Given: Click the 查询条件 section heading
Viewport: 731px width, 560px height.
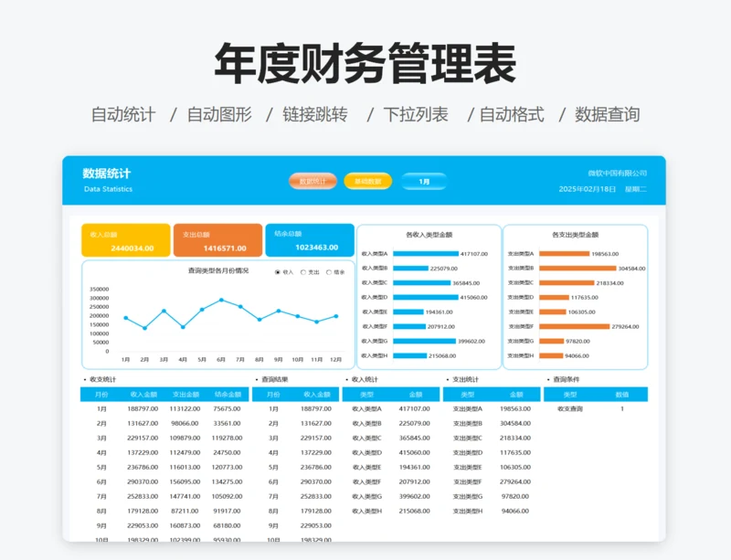Looking at the screenshot, I should [x=566, y=379].
